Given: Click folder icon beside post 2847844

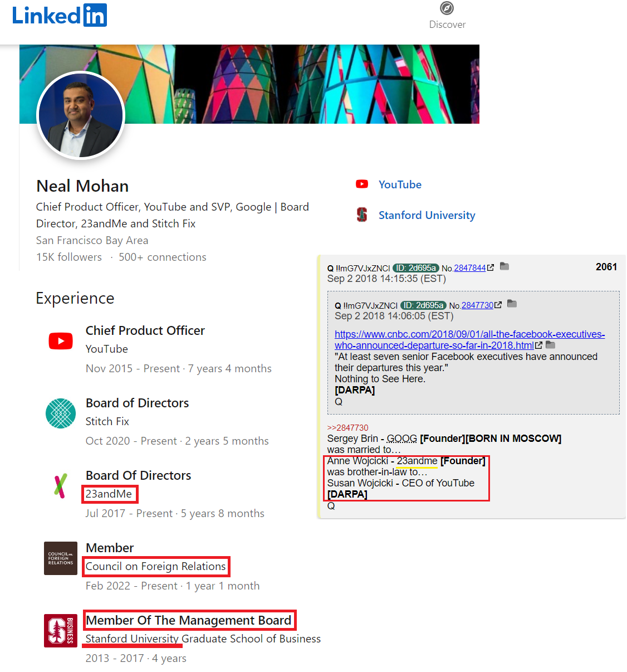Looking at the screenshot, I should pos(504,266).
